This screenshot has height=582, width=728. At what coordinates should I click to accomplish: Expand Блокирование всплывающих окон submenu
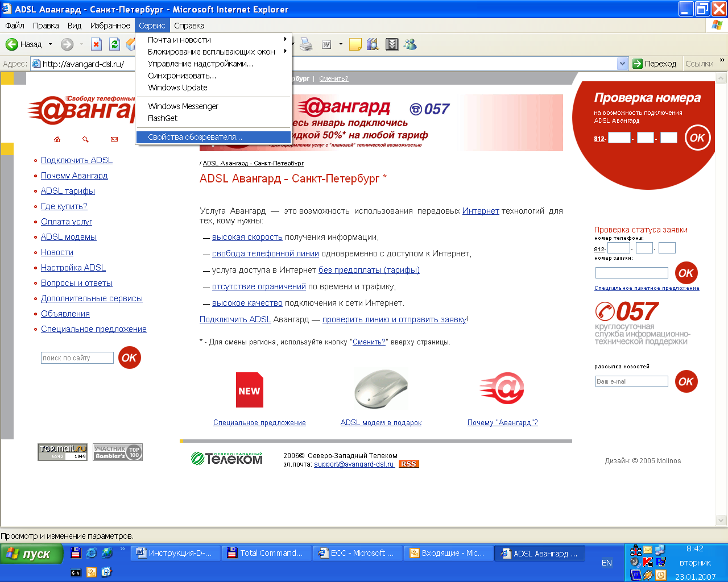213,52
